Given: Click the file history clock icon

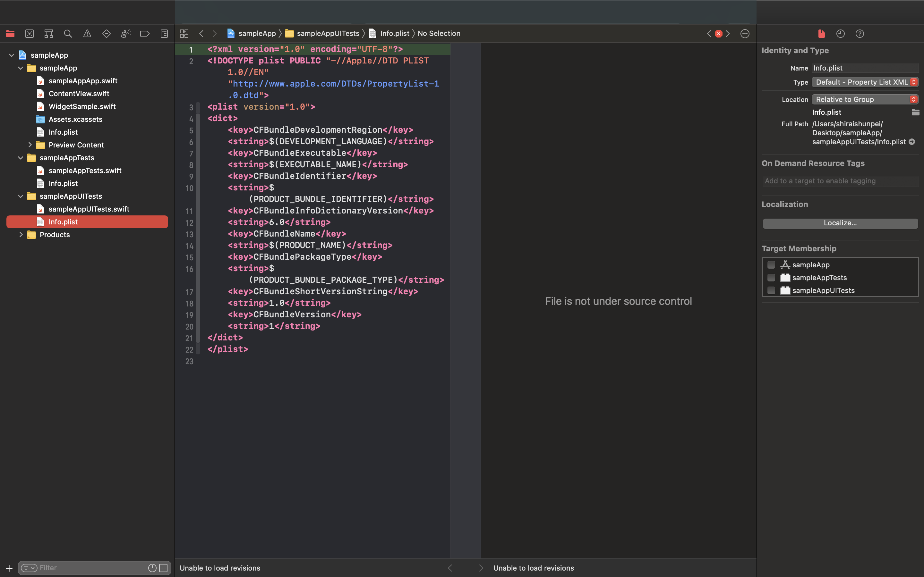Looking at the screenshot, I should 840,33.
